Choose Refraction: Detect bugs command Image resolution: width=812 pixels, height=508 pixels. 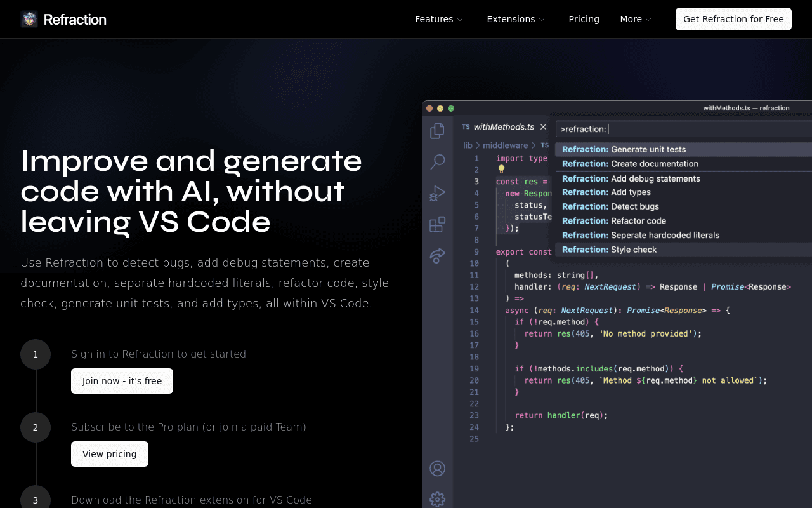683,206
